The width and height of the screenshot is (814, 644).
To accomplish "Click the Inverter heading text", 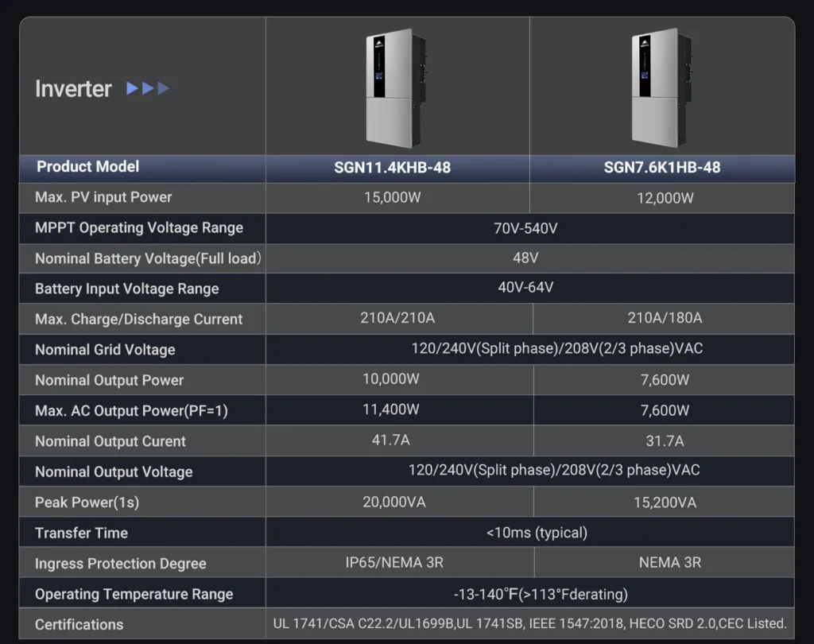I will pos(73,88).
